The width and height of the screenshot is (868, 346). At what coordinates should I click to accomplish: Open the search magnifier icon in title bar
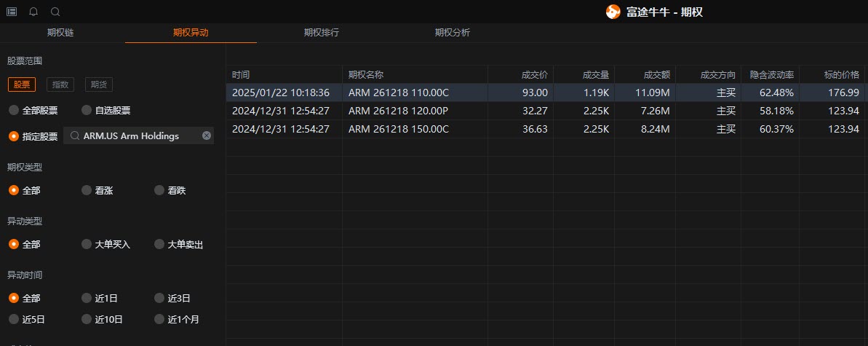tap(55, 12)
